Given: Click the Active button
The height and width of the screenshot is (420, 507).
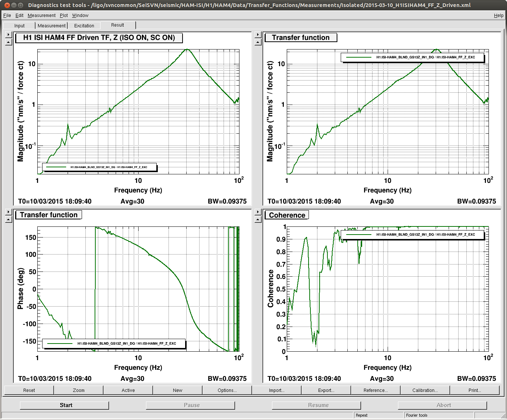Looking at the screenshot, I should [x=128, y=390].
